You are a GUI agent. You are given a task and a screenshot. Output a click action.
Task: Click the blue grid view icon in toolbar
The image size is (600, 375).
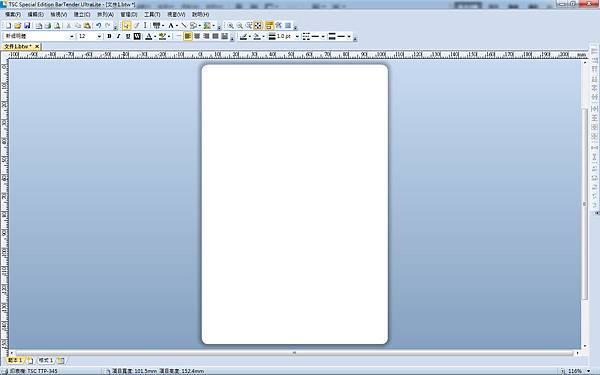(288, 26)
